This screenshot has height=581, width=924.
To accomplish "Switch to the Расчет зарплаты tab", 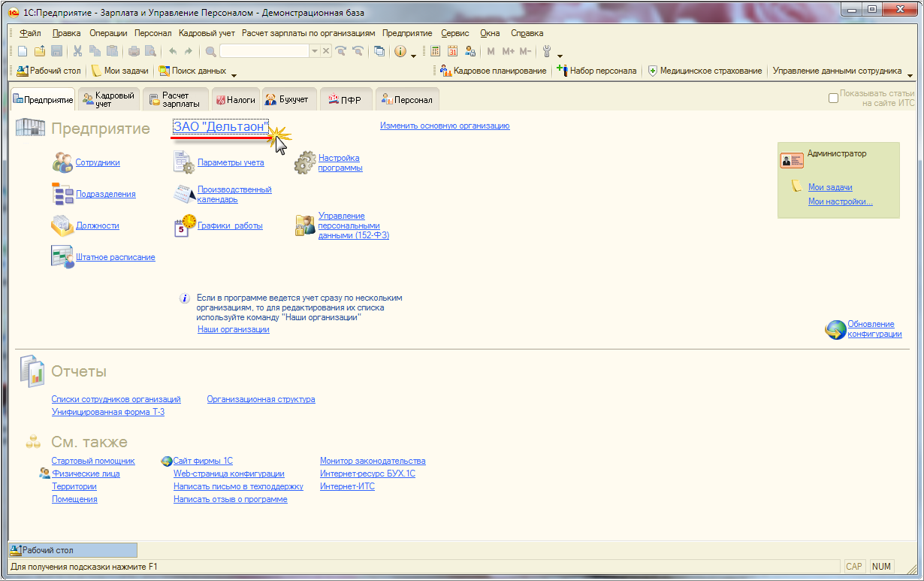I will point(174,99).
